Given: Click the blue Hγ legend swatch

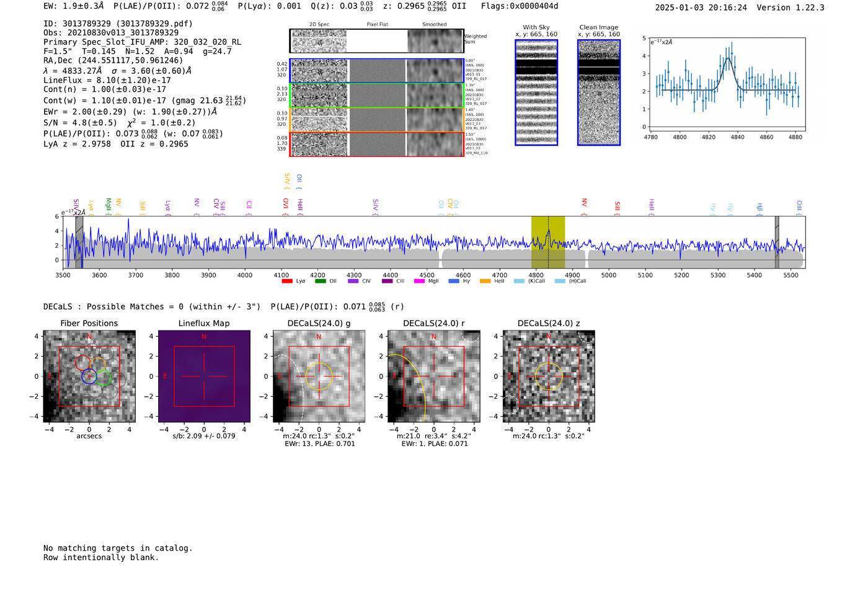Looking at the screenshot, I should click(x=454, y=281).
